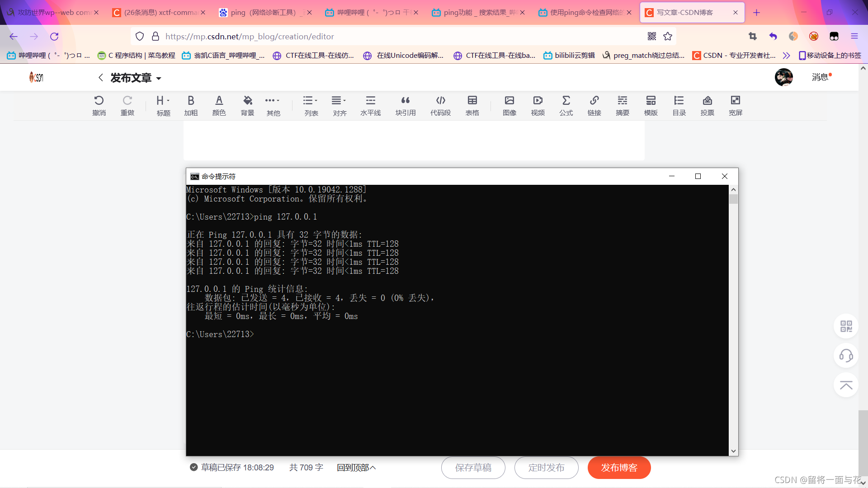Insert a horizontal rule with 水平线 icon

click(x=370, y=105)
